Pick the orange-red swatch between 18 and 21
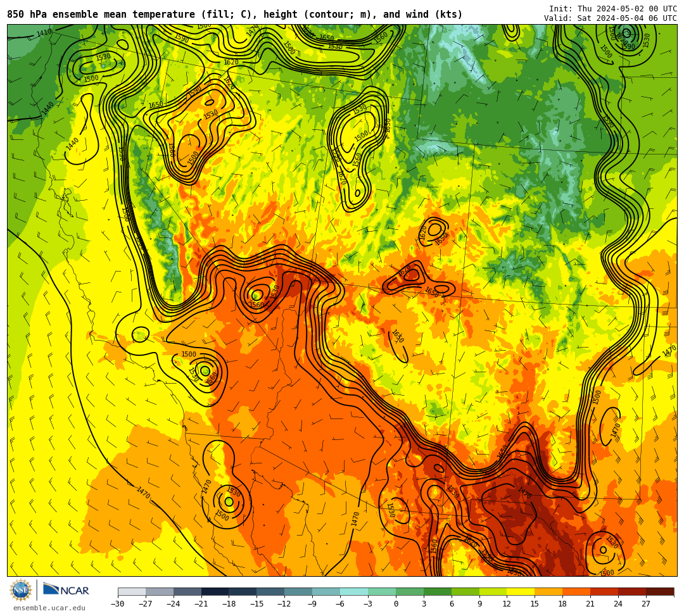684x616 pixels. 577,591
